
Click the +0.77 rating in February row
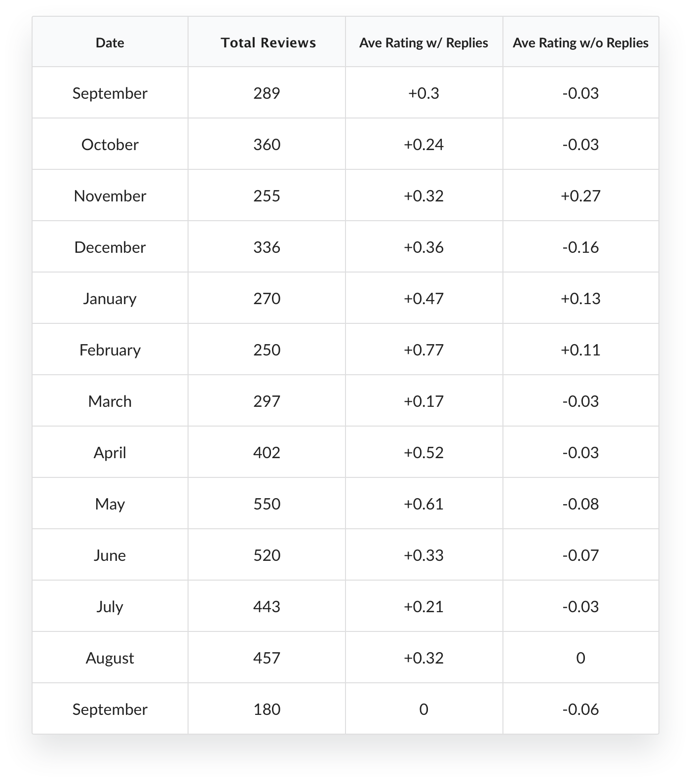(x=423, y=350)
